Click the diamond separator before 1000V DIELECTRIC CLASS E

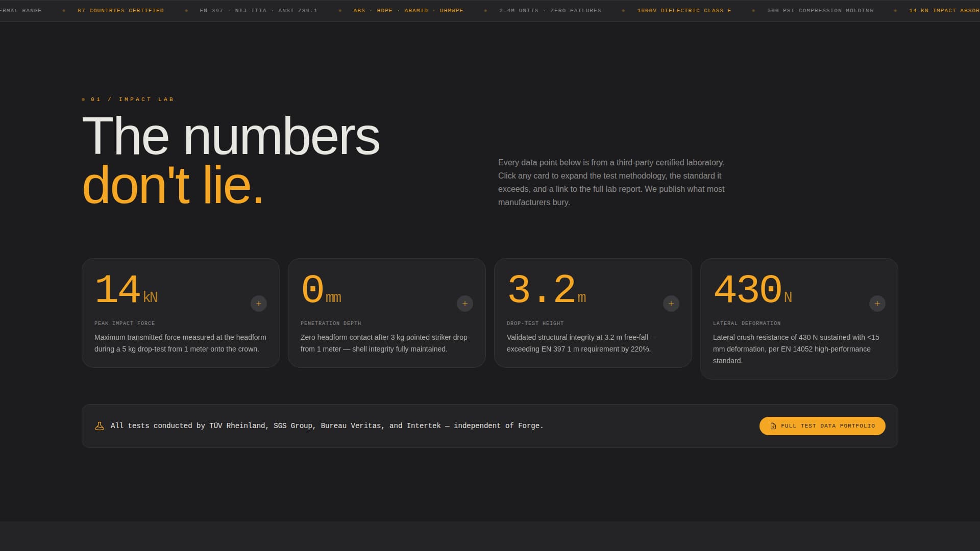coord(622,10)
